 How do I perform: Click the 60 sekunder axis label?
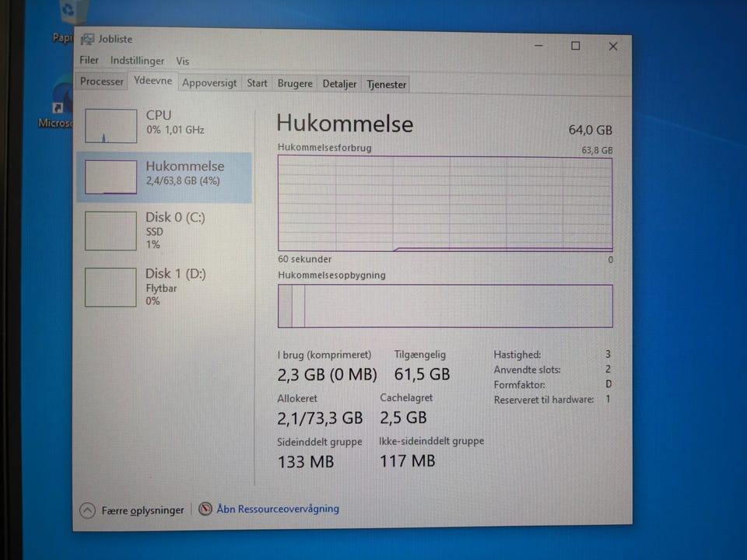click(304, 260)
